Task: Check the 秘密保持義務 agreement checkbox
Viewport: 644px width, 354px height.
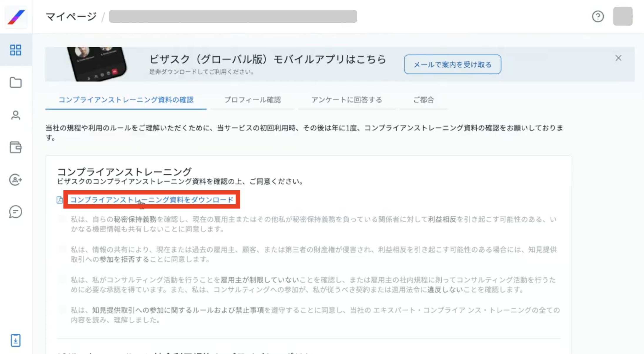Action: (x=62, y=219)
